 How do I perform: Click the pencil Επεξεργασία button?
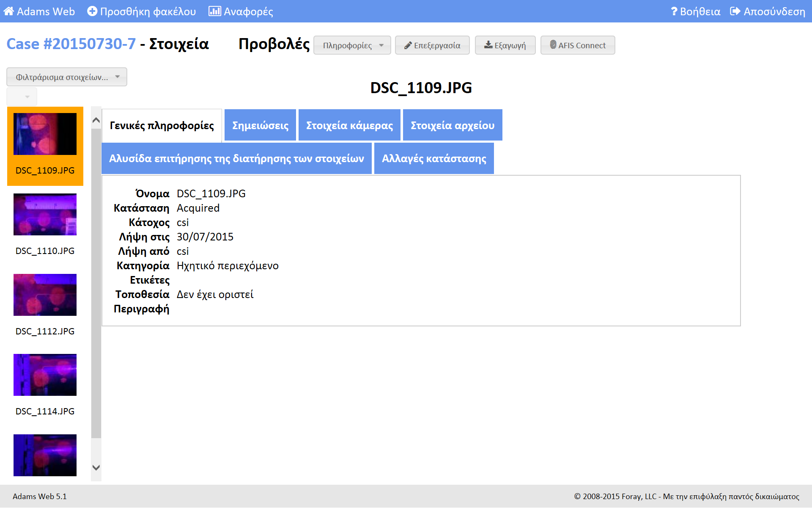(x=432, y=45)
